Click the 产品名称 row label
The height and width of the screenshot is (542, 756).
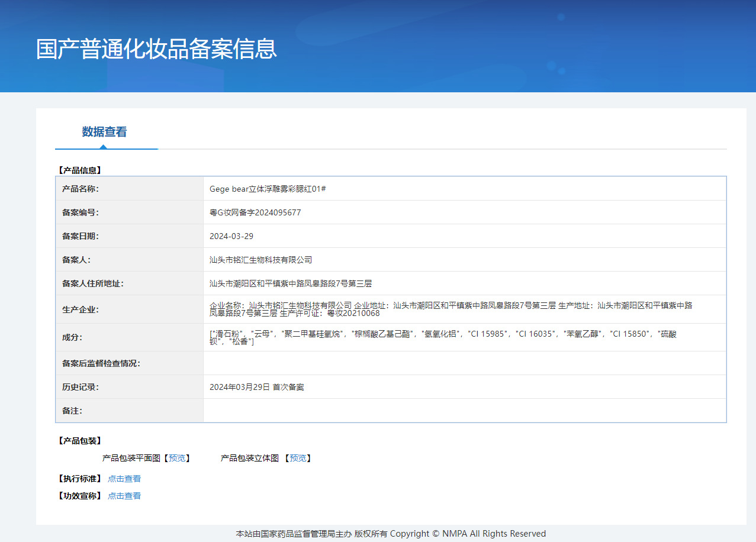(x=80, y=189)
